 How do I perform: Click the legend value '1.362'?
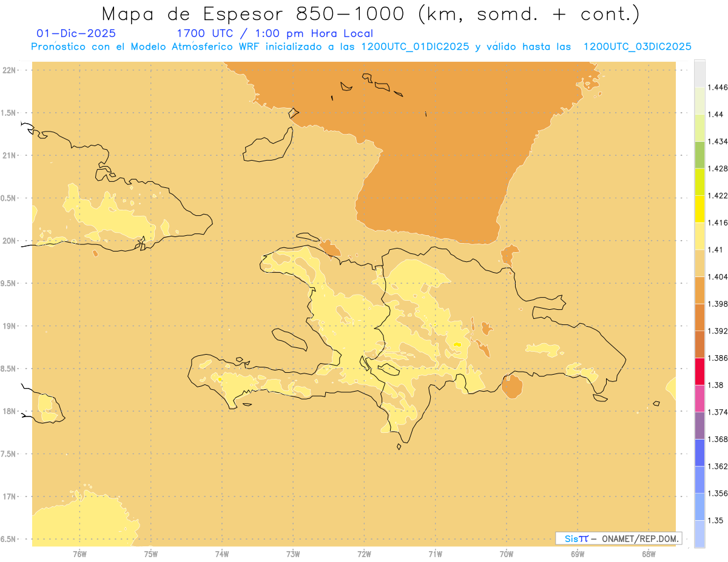pos(718,466)
